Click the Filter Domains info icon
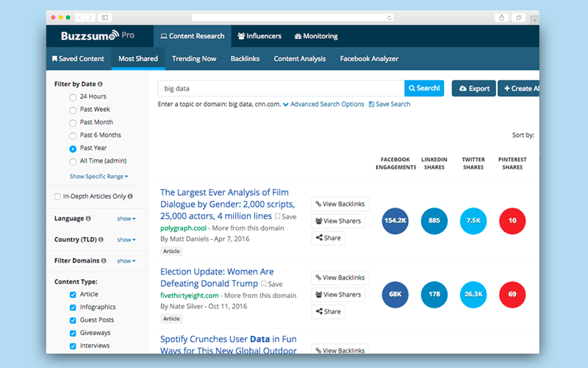 point(104,261)
